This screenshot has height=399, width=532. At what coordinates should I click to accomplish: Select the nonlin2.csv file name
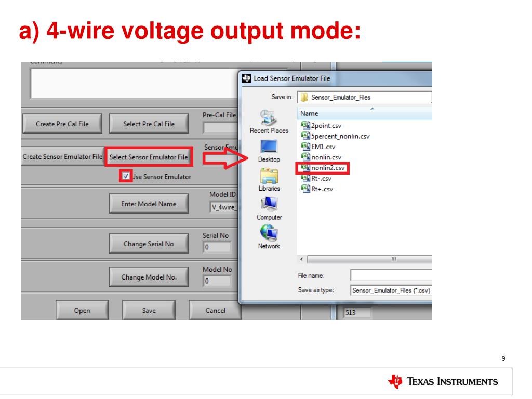click(328, 168)
